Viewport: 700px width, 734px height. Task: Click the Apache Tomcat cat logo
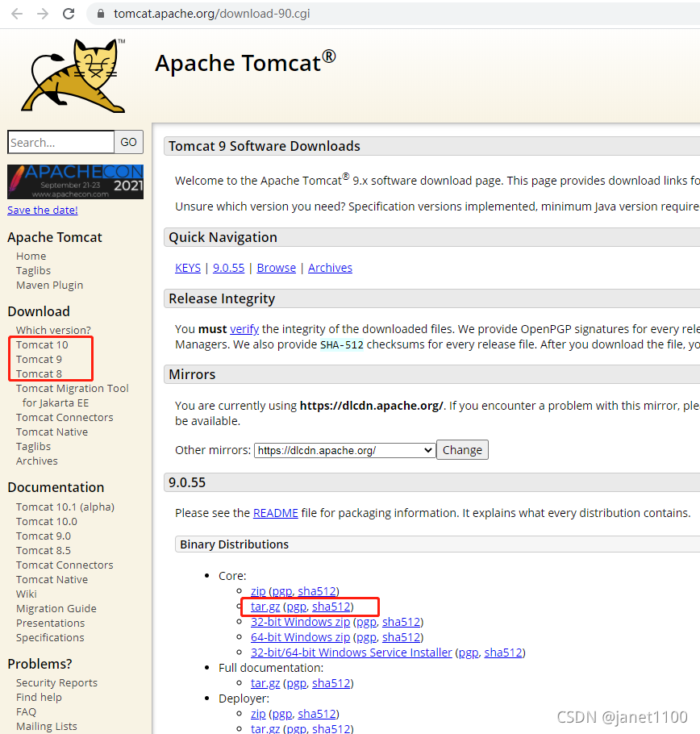[x=73, y=76]
